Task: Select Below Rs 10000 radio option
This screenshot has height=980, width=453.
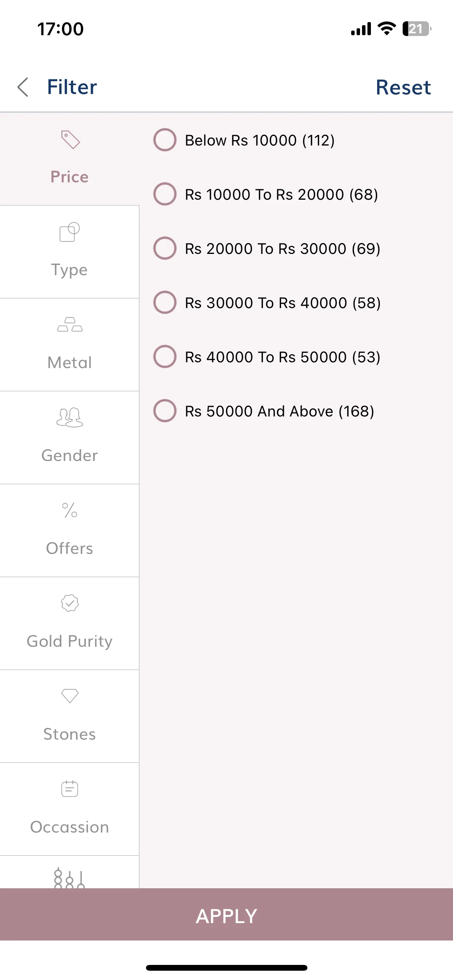Action: click(165, 140)
